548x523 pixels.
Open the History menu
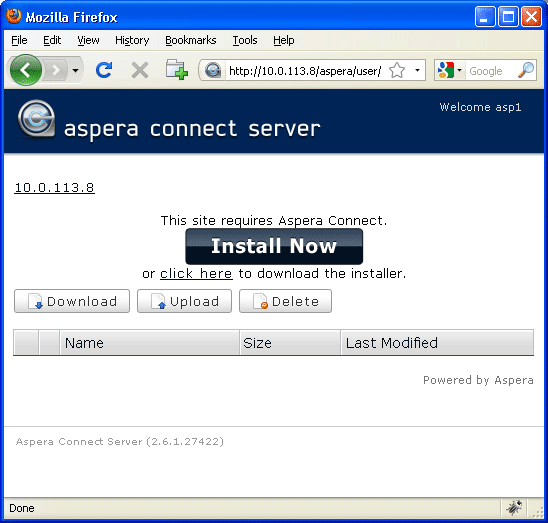(132, 40)
